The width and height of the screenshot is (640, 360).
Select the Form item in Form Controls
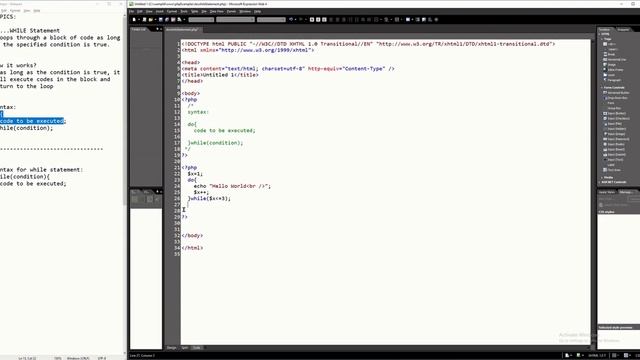tap(611, 103)
